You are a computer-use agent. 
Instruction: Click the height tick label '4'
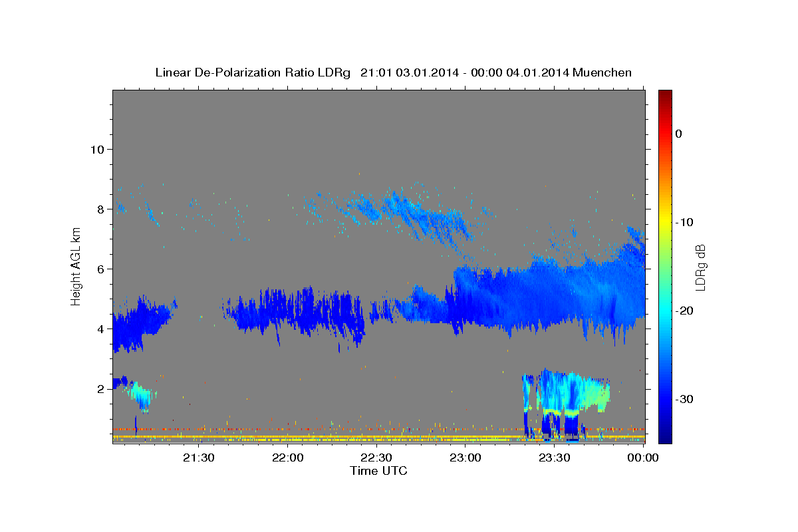[100, 329]
